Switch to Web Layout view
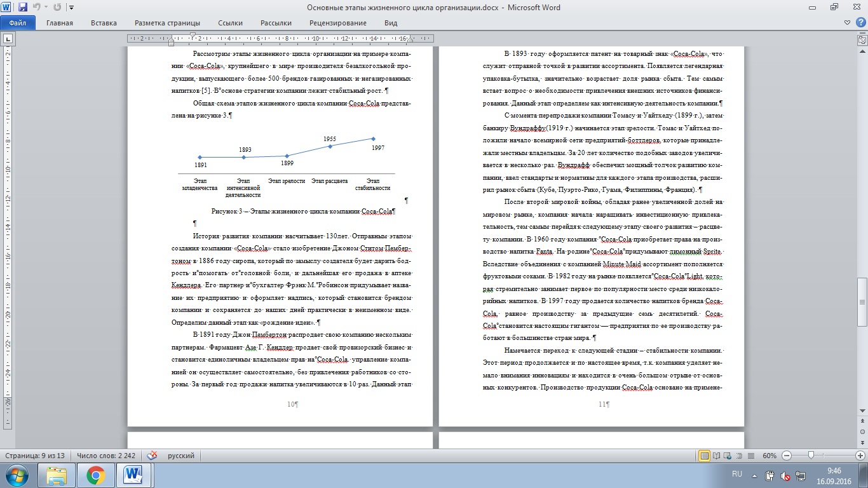868x488 pixels. 728,456
